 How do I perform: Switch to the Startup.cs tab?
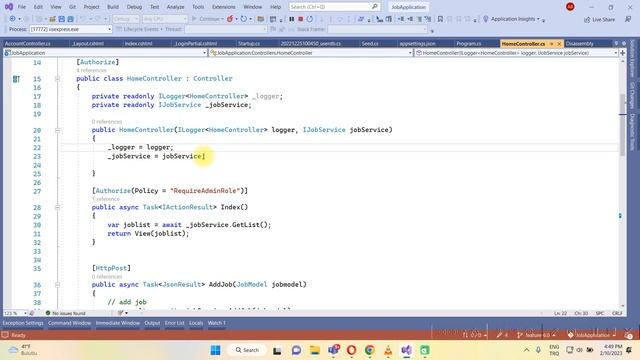pos(248,43)
